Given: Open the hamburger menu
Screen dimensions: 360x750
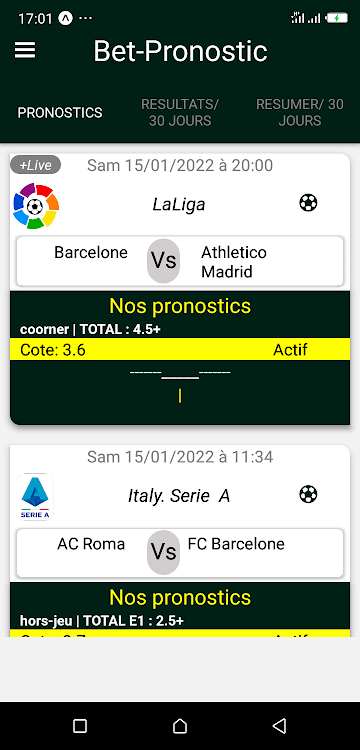Looking at the screenshot, I should click(25, 50).
